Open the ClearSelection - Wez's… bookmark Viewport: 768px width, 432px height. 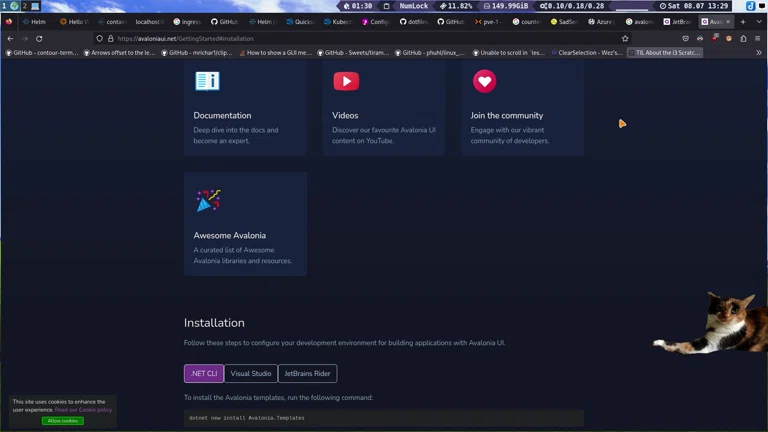[587, 52]
